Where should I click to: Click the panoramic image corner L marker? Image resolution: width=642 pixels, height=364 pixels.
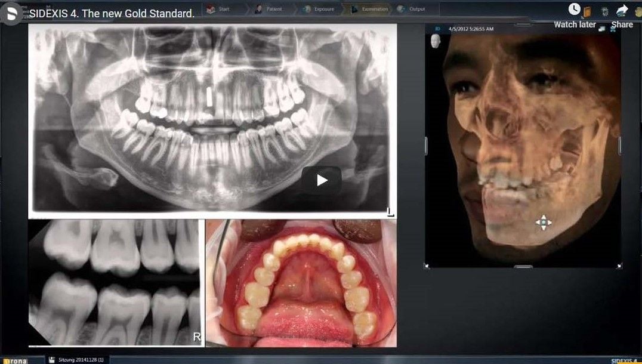[390, 212]
